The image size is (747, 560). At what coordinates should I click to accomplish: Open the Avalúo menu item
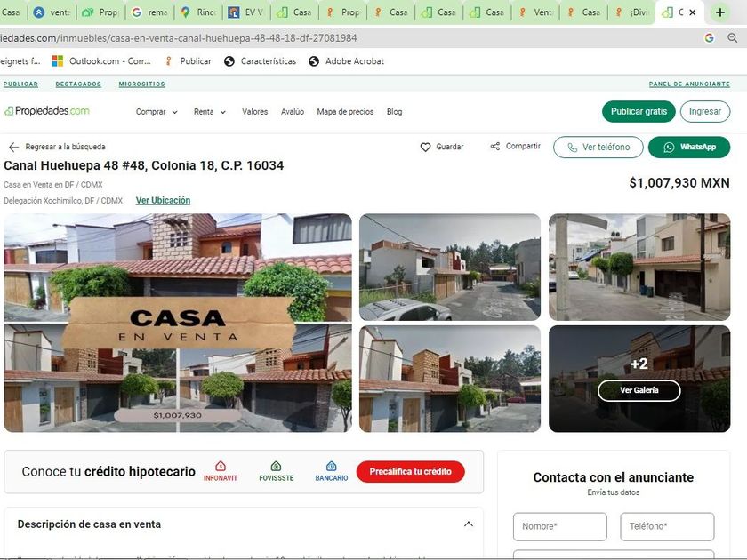(292, 112)
